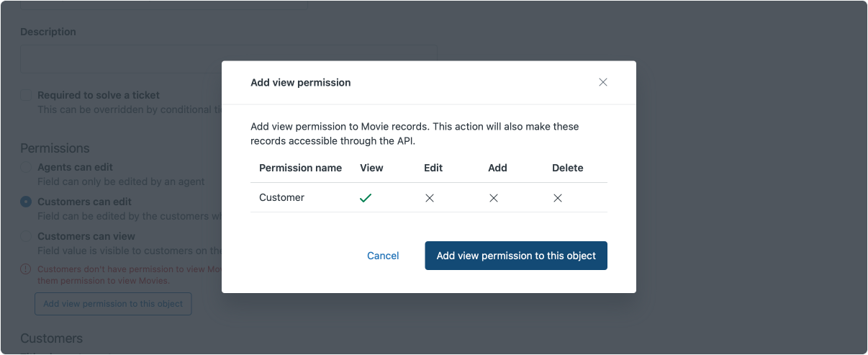
Task: Click the View column header
Action: pyautogui.click(x=371, y=168)
